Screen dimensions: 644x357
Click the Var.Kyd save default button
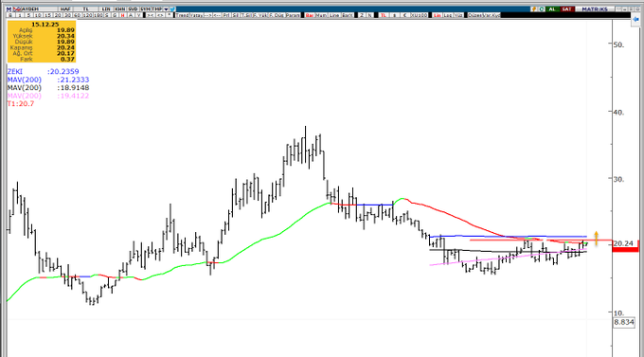click(492, 15)
